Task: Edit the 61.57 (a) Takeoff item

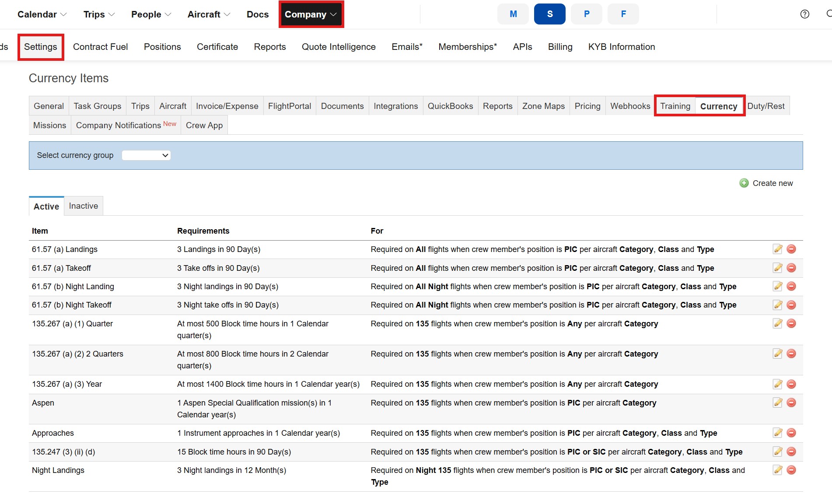Action: [777, 268]
